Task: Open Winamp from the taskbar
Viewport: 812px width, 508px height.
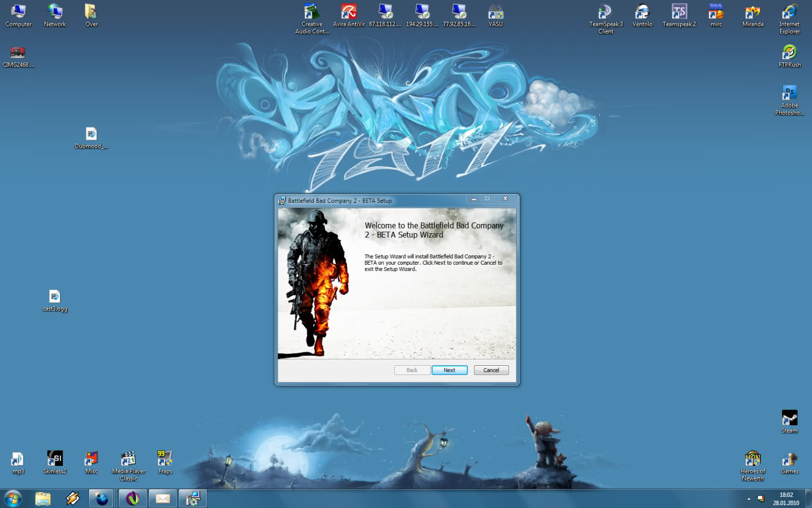Action: click(x=73, y=499)
